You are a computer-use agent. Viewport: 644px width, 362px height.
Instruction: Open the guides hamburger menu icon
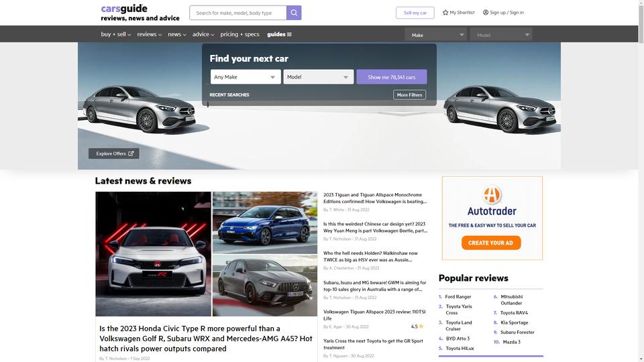tap(289, 34)
